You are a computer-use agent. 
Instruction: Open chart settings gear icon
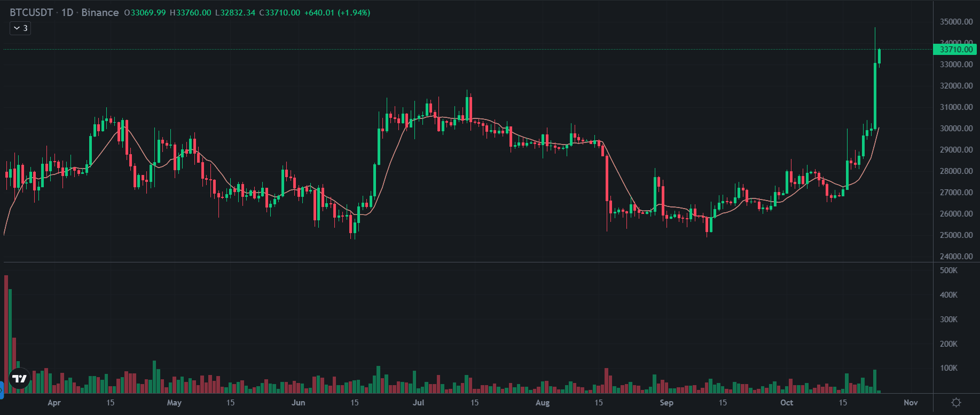(956, 403)
